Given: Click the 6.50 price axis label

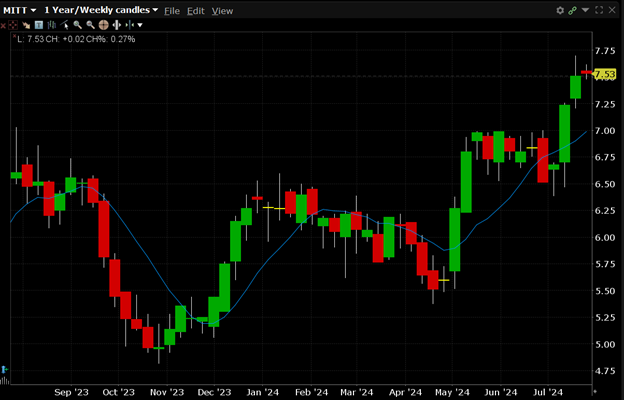Looking at the screenshot, I should point(604,184).
